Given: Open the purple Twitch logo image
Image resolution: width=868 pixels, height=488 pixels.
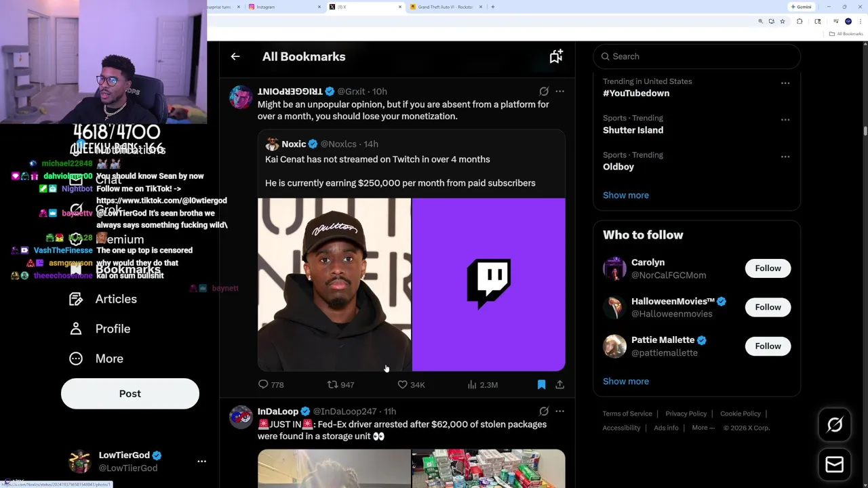Looking at the screenshot, I should (489, 285).
